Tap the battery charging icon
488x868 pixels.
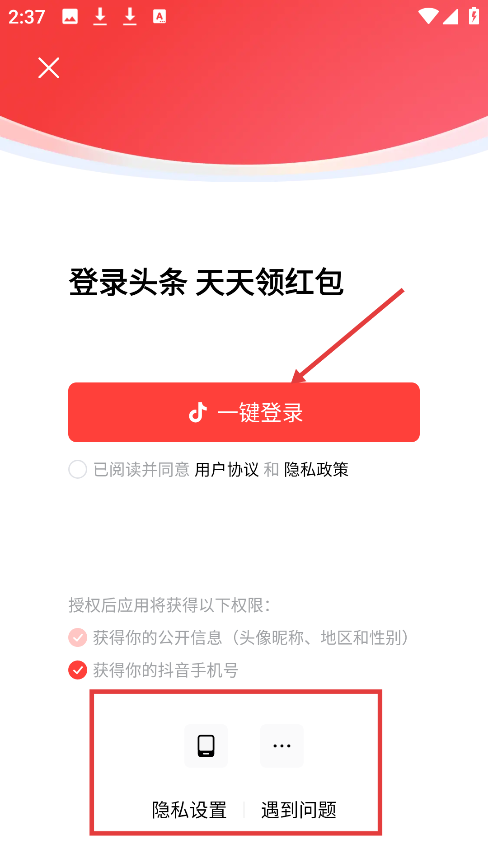(x=474, y=16)
